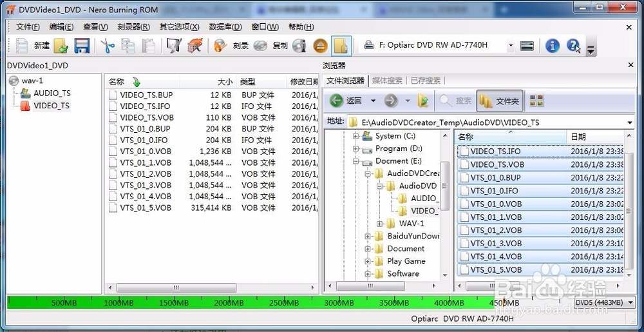Screen dimensions: 644x332
Task: Save the compilation with the floppy disk icon
Action: (82, 46)
